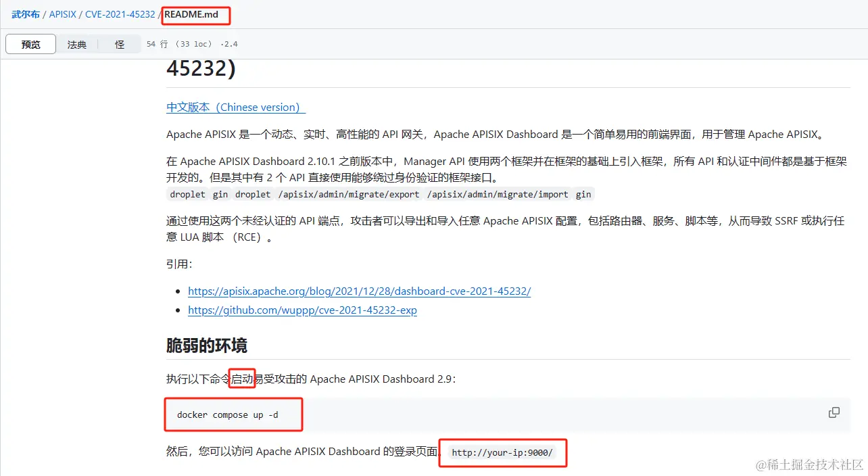Click the 脆弱的环境 heading
Image resolution: width=868 pixels, height=476 pixels.
pos(207,346)
